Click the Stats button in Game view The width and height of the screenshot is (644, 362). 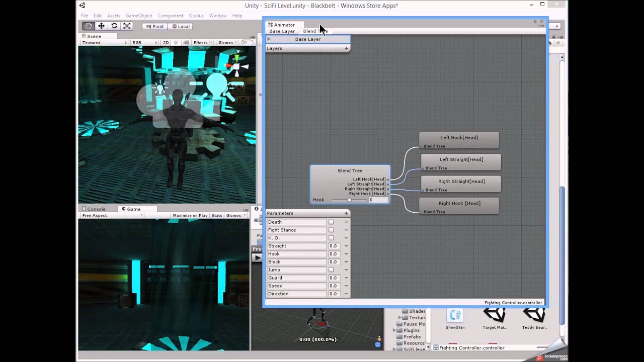pyautogui.click(x=217, y=215)
